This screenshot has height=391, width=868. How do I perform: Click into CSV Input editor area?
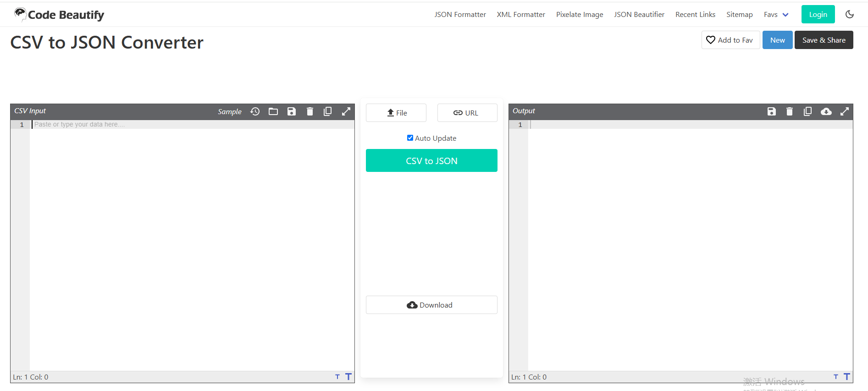(x=192, y=245)
